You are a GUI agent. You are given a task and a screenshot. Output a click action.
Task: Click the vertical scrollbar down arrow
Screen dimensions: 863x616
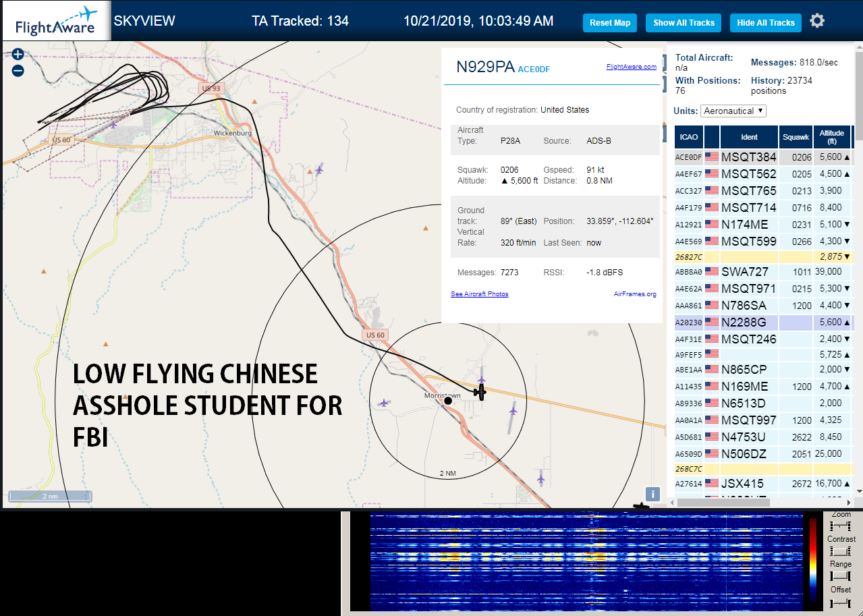[859, 492]
